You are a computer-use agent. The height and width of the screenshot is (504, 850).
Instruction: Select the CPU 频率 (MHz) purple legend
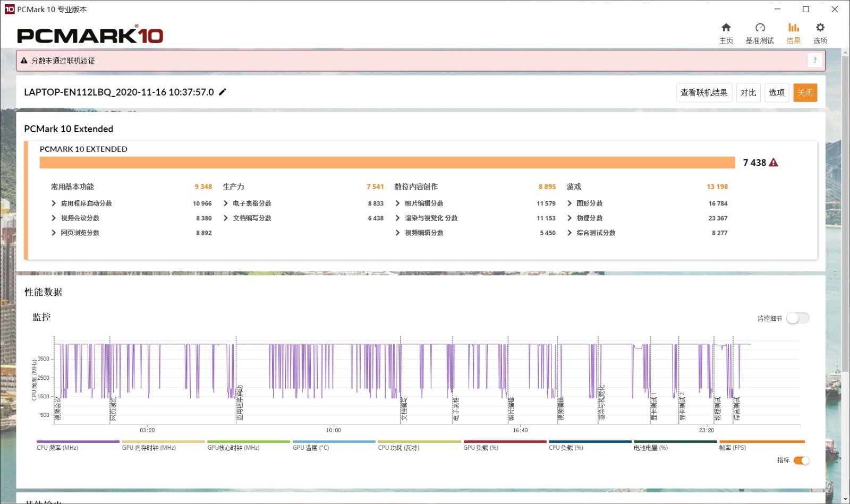tap(78, 445)
